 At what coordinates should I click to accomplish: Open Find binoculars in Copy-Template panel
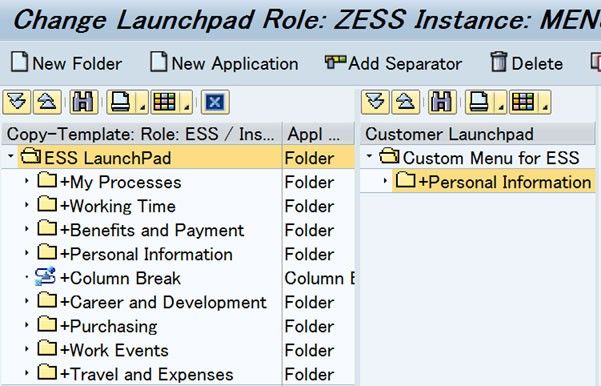pos(84,102)
